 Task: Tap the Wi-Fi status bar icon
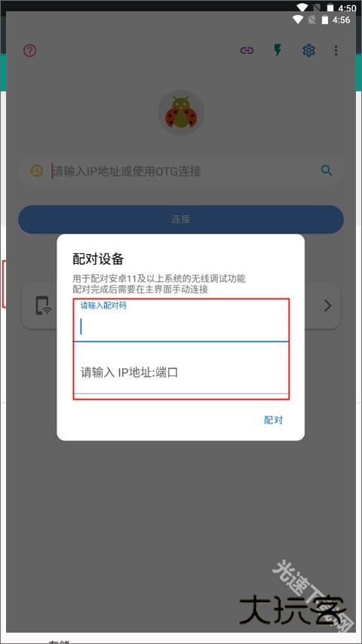coord(299,20)
